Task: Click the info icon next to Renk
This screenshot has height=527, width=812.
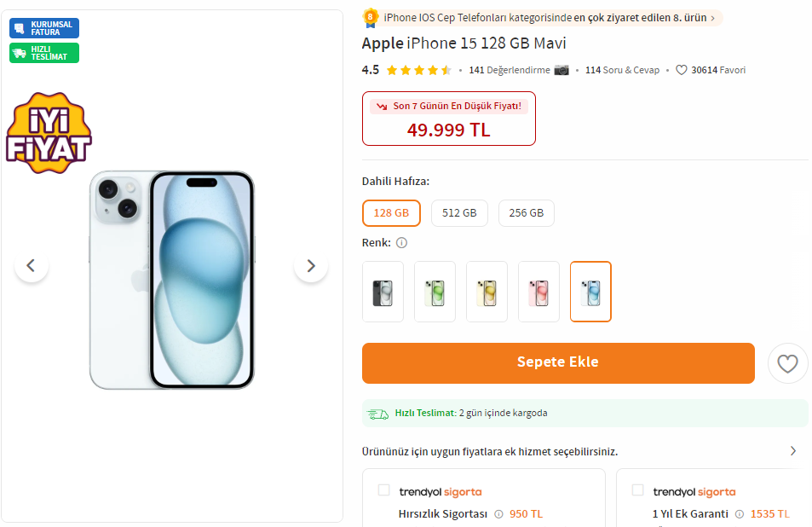Action: pos(401,243)
